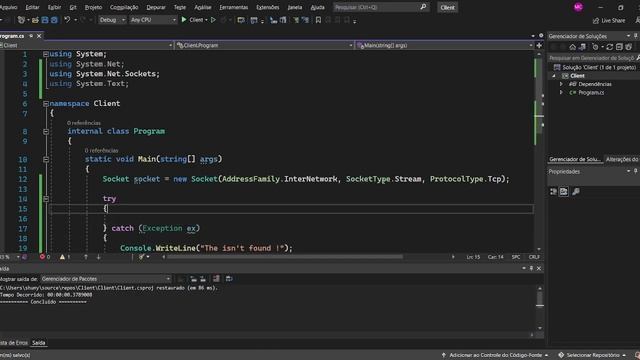Switch views icon in Solution Explorer
This screenshot has width=640, height=360.
coord(582,47)
